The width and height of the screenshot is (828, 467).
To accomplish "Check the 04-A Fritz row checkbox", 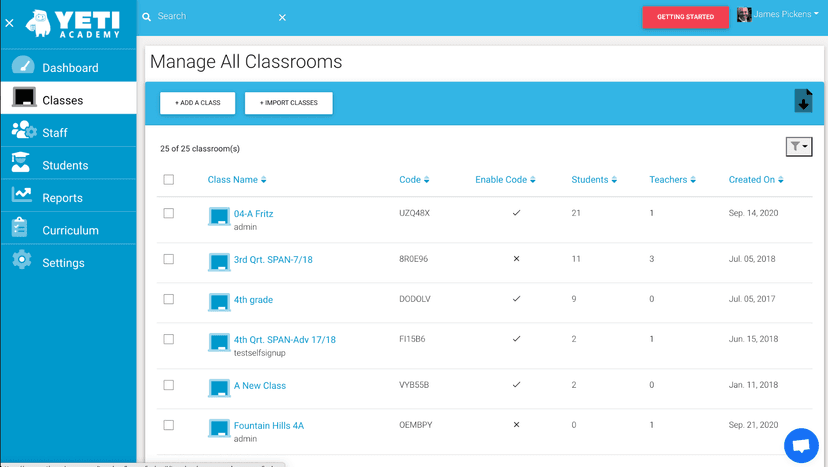I will (168, 213).
